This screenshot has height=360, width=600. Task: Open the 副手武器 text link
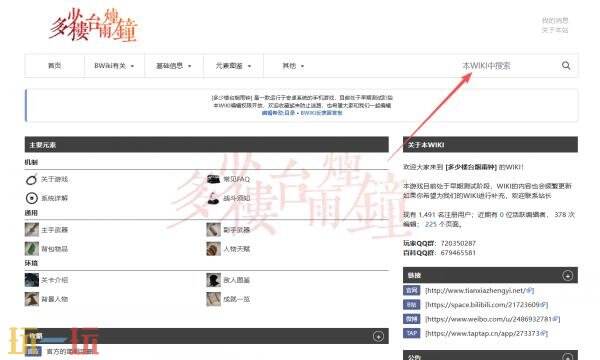(x=236, y=230)
